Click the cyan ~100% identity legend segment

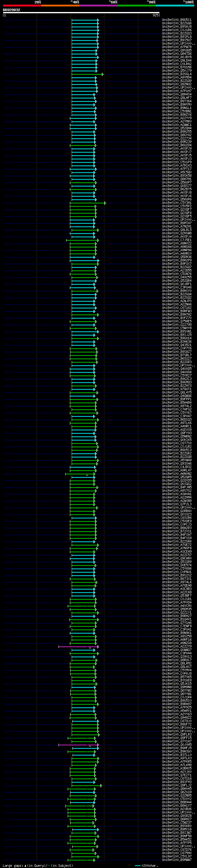(175, 6)
